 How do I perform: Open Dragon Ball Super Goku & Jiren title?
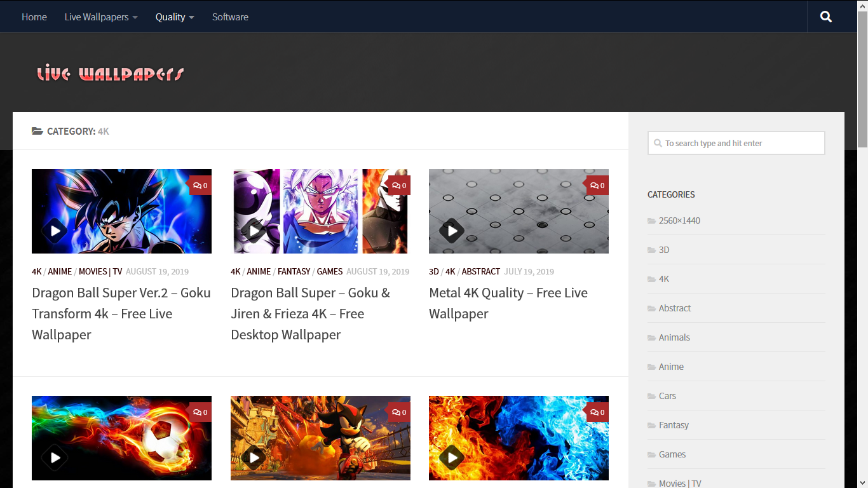[311, 314]
